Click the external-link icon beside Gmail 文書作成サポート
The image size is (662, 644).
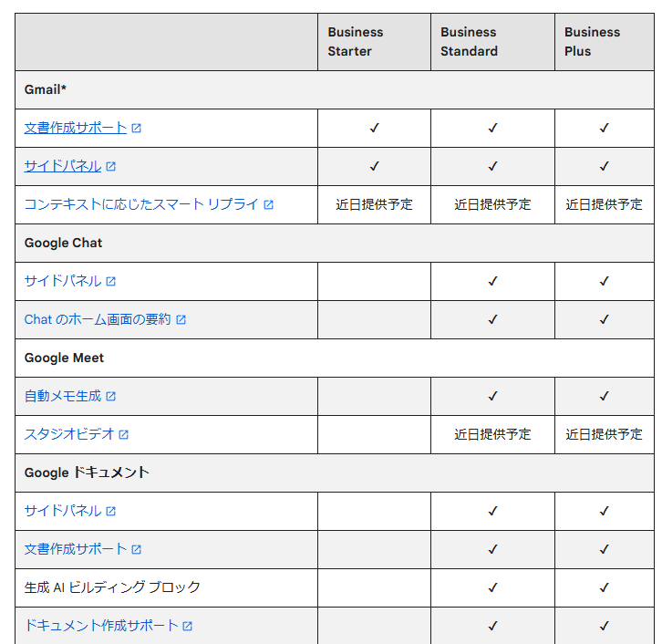tap(137, 128)
